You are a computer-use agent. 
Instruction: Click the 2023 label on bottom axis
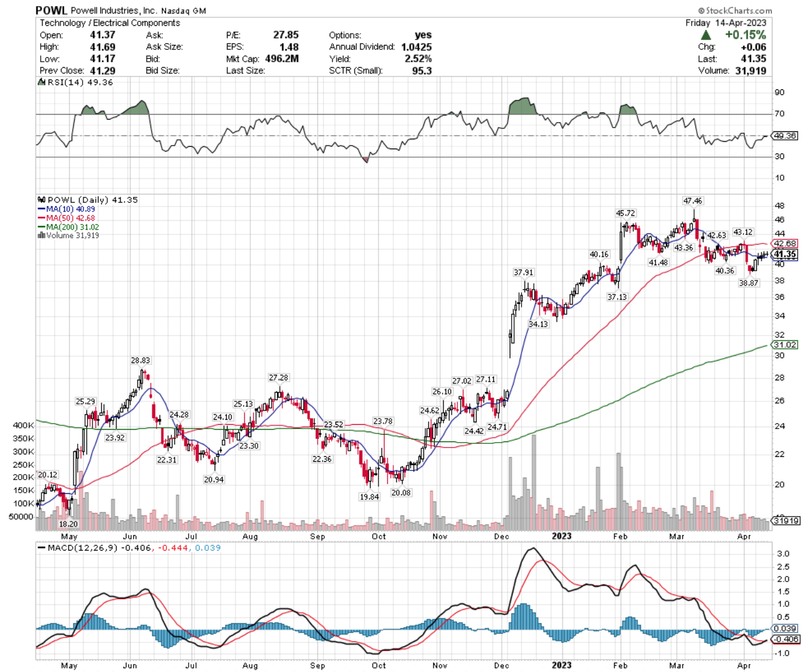pos(561,665)
